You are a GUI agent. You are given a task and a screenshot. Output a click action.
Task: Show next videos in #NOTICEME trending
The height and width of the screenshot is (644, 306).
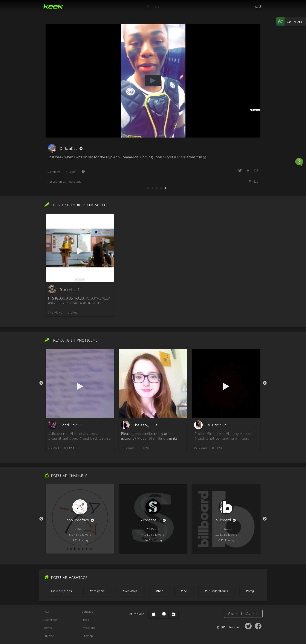[265, 383]
